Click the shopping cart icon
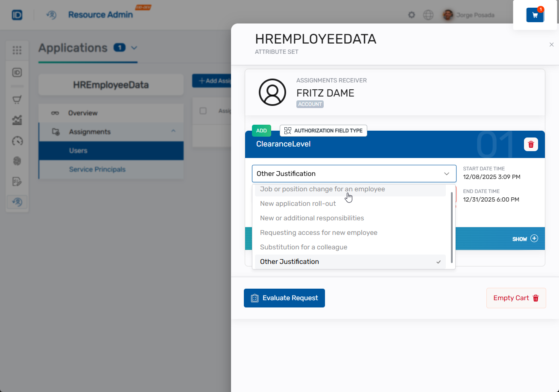The height and width of the screenshot is (392, 559). [535, 15]
